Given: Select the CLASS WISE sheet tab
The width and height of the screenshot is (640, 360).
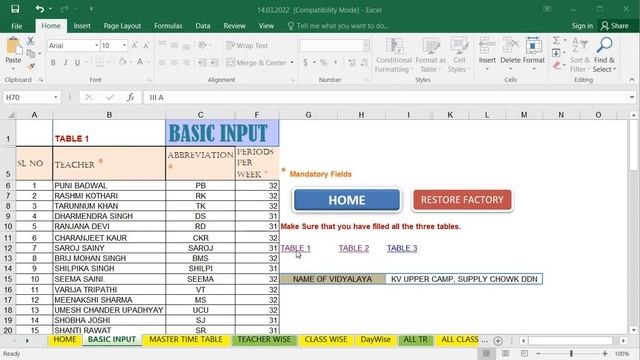Looking at the screenshot, I should pyautogui.click(x=326, y=340).
